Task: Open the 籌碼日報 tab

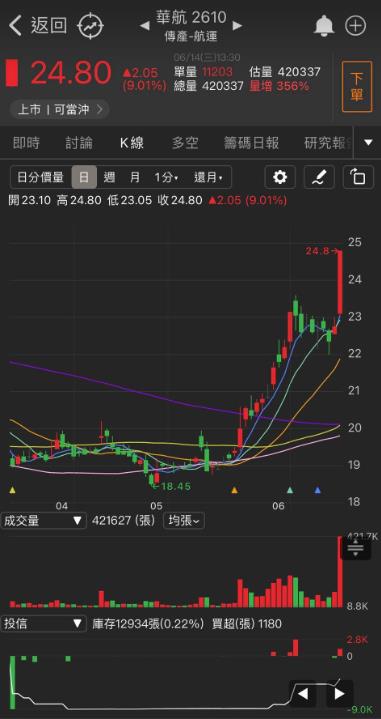Action: point(251,143)
